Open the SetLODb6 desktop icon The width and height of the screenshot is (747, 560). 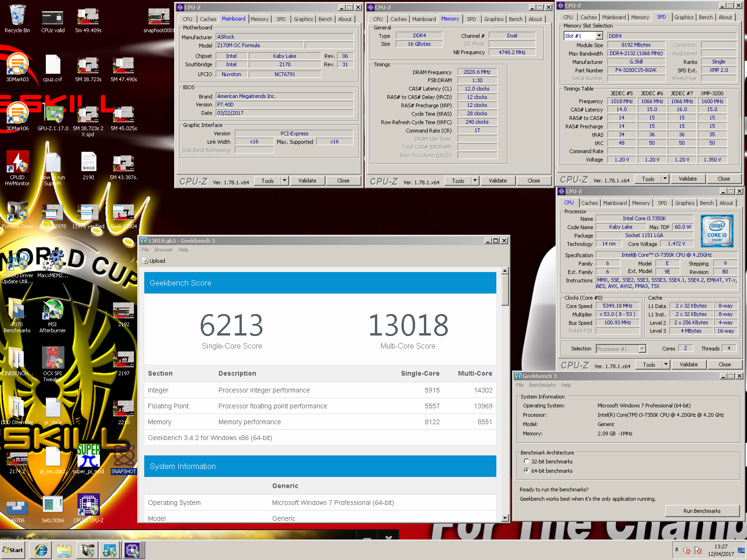53,509
